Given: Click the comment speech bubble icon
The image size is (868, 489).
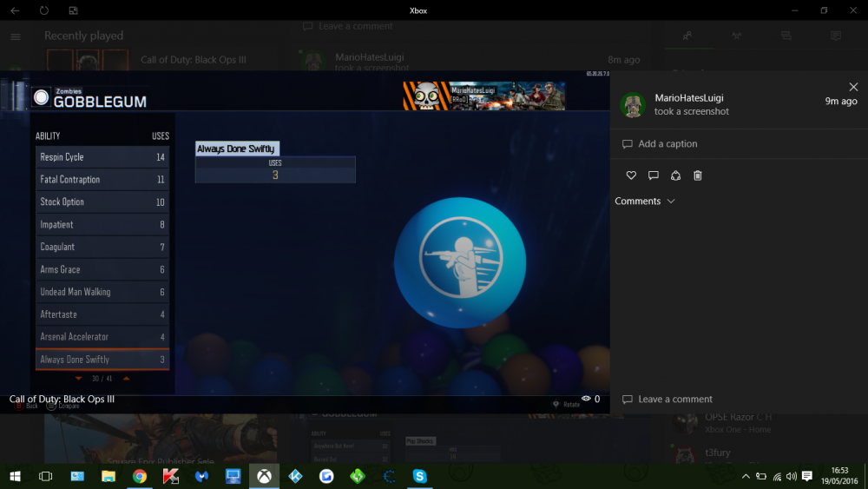Looking at the screenshot, I should (654, 175).
